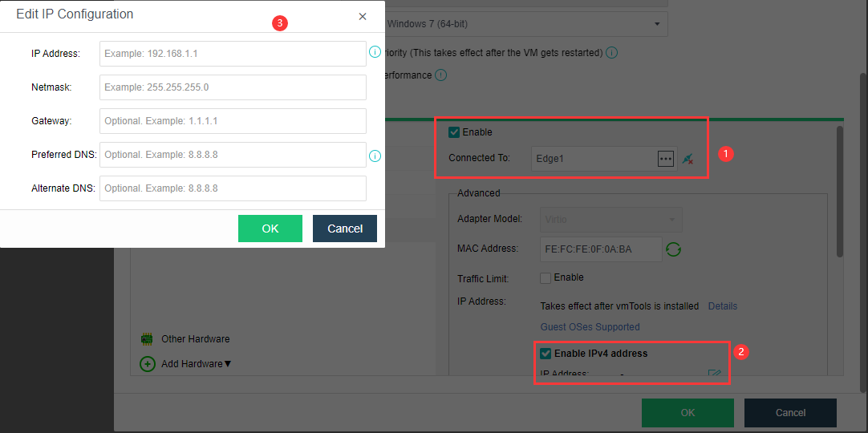Expand the Adapter Model Virtio dropdown

611,220
